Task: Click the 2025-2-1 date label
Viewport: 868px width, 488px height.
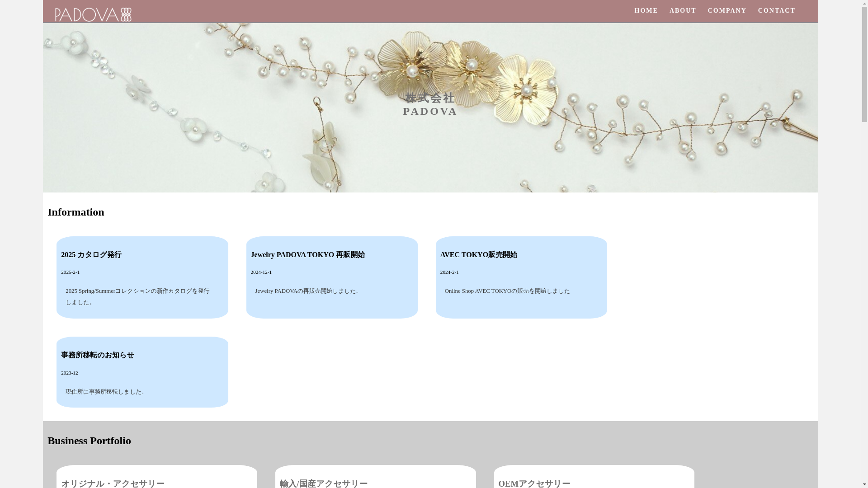Action: coord(70,272)
